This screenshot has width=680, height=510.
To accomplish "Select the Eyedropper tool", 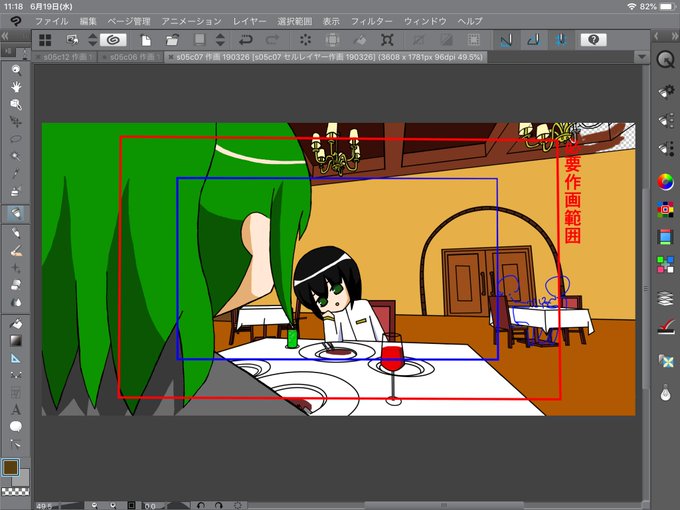I will [16, 173].
